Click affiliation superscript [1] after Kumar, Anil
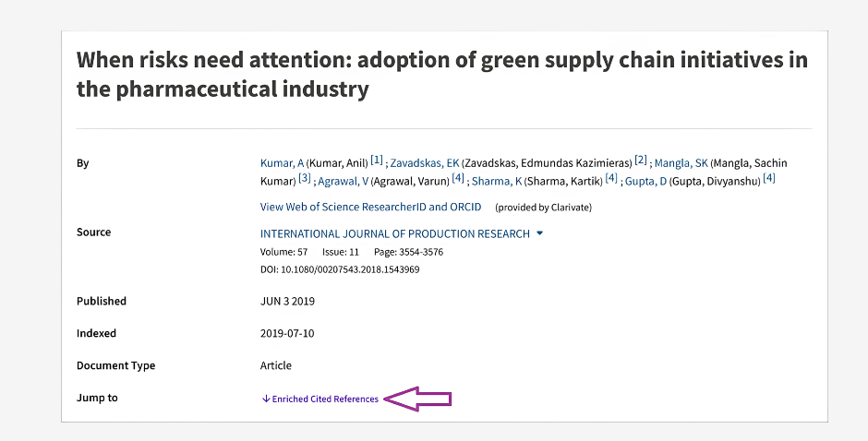This screenshot has width=868, height=441. pos(377,160)
